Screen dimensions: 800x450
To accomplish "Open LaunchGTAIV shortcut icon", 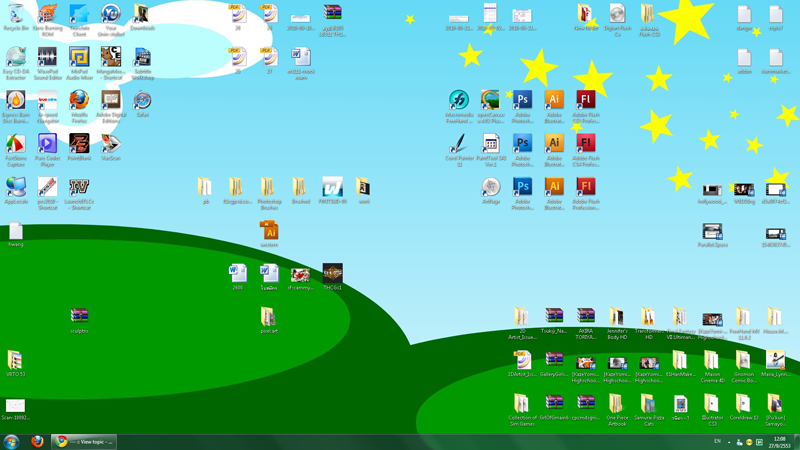I will [x=79, y=193].
